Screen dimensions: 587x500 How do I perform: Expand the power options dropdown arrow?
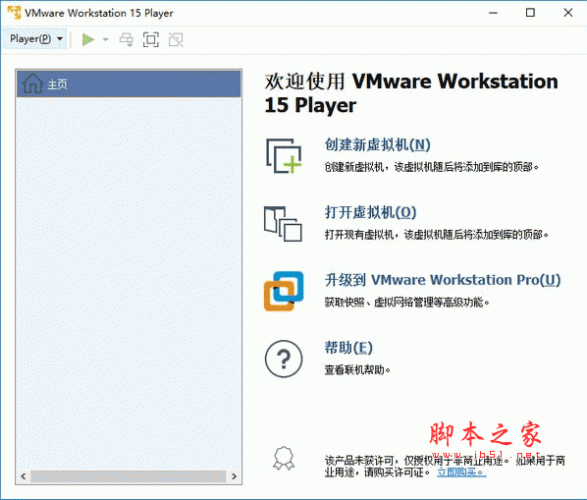pyautogui.click(x=106, y=39)
